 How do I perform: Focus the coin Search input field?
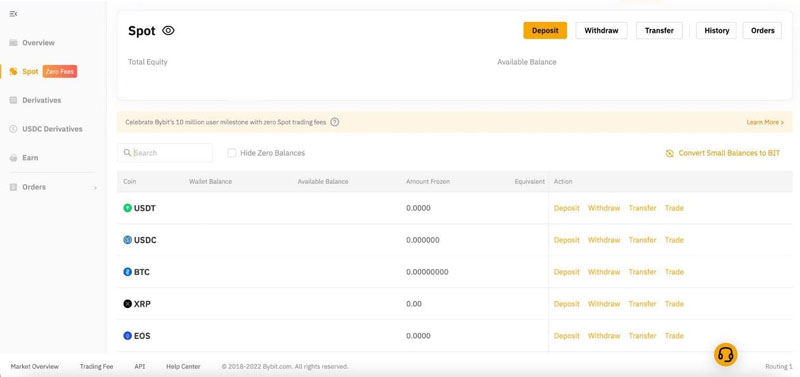click(165, 153)
